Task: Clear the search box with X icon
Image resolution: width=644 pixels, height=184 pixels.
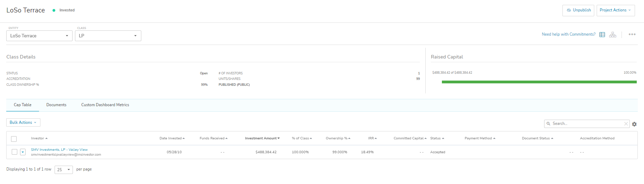Action: 626,124
